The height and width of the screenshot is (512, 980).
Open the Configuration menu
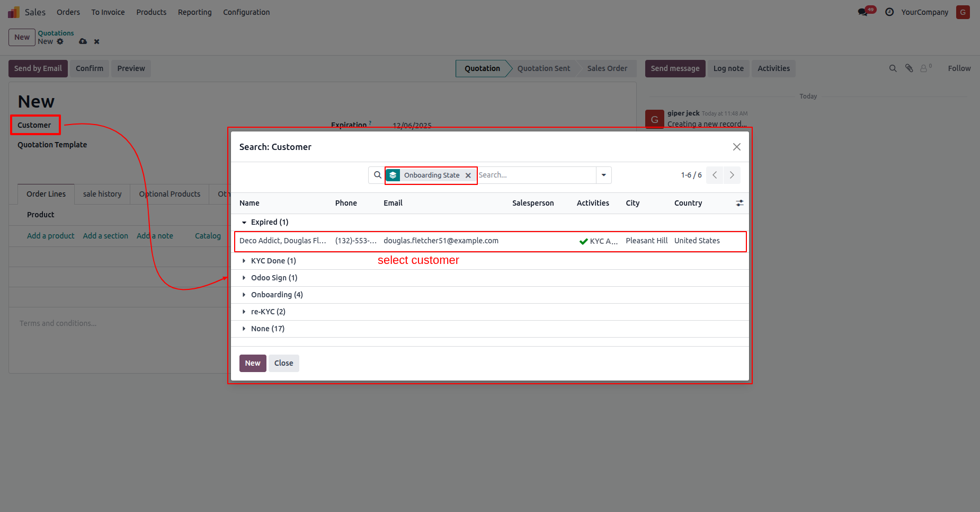[246, 12]
